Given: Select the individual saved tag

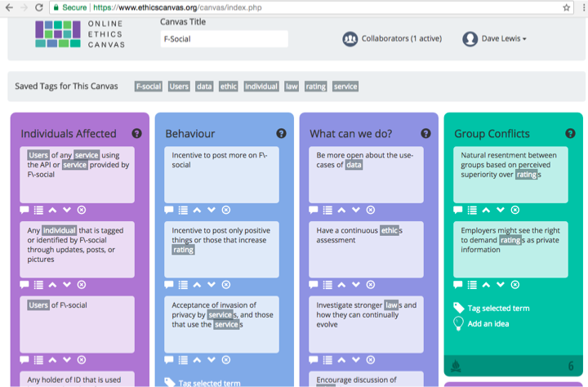Looking at the screenshot, I should pyautogui.click(x=261, y=87).
